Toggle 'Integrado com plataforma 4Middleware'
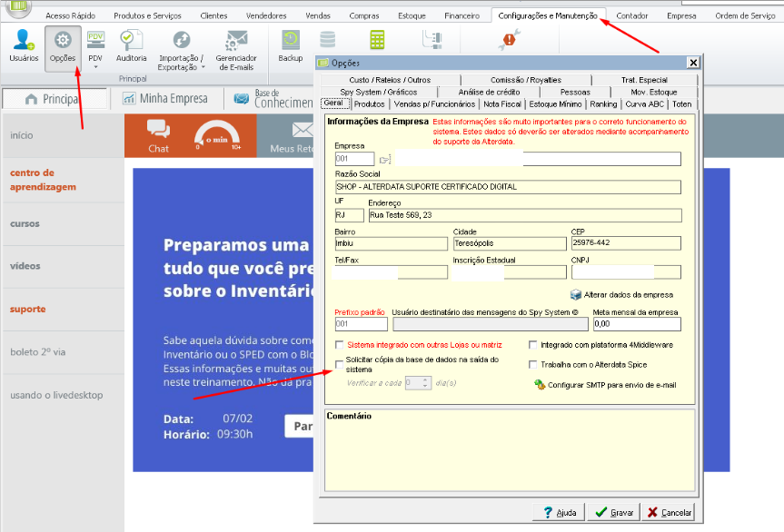Viewport: 784px width, 532px height. pyautogui.click(x=533, y=345)
